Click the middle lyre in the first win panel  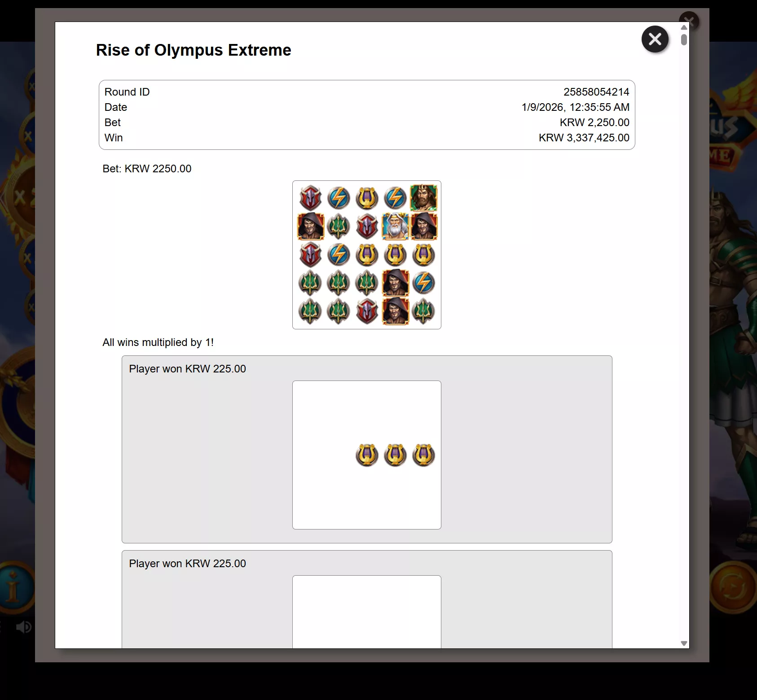[395, 455]
